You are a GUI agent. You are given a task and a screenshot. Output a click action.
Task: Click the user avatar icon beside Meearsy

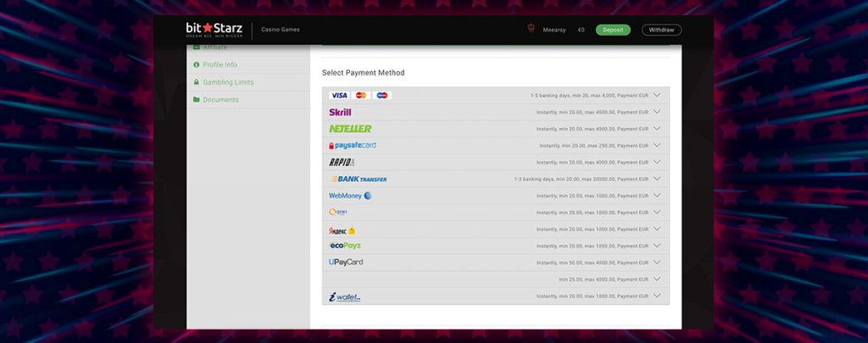coord(531,29)
